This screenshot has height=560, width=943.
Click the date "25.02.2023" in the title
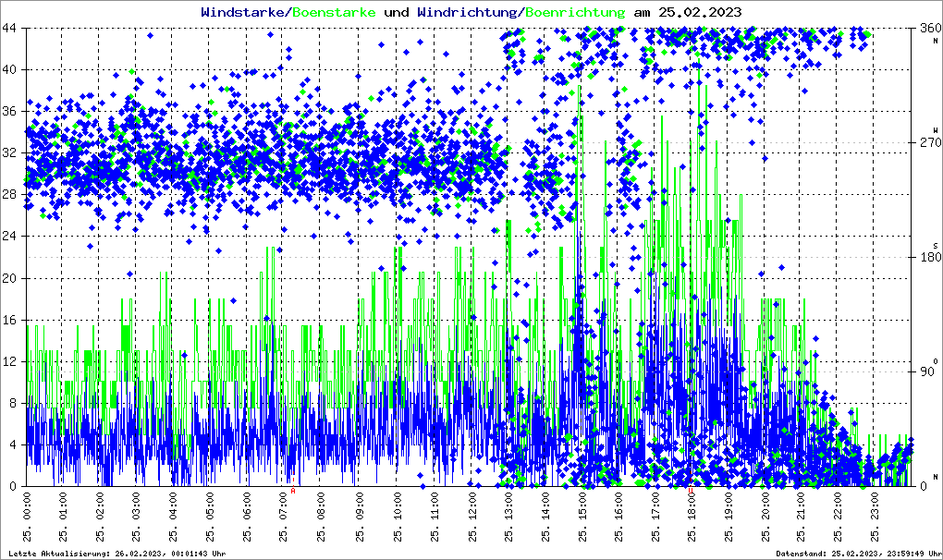click(700, 12)
